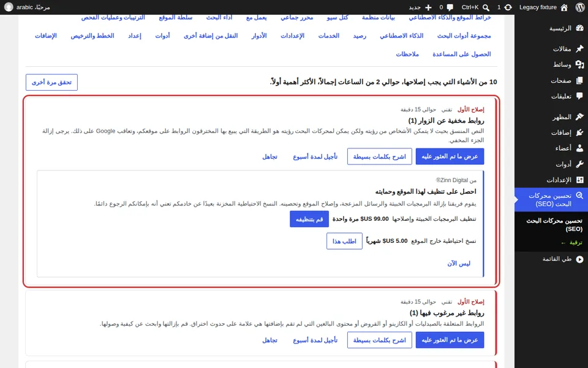
Task: Open the الإعدادات tab in plugin navigation
Action: 293,36
